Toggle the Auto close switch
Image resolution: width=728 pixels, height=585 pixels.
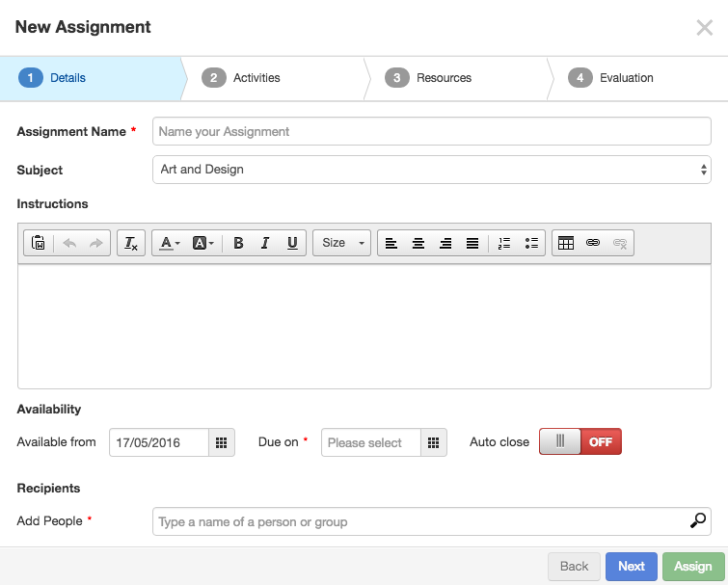pyautogui.click(x=580, y=441)
